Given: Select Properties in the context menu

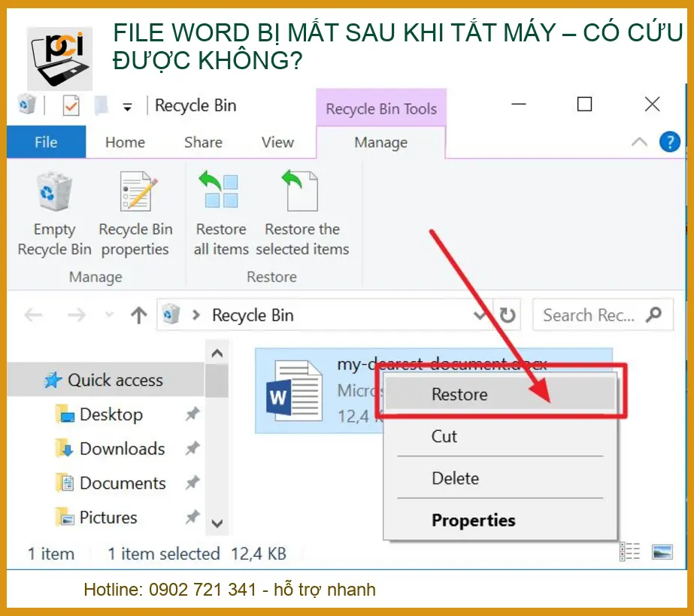Looking at the screenshot, I should pos(473,520).
